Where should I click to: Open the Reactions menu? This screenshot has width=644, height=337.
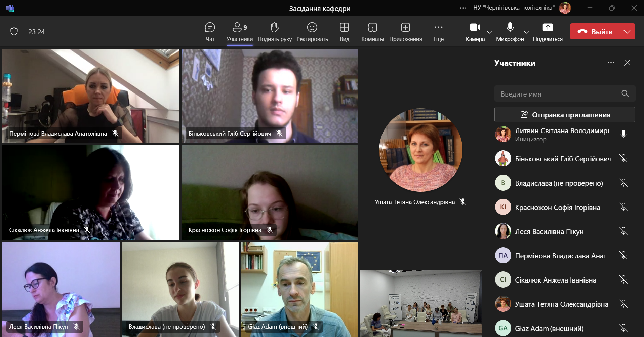coord(312,32)
